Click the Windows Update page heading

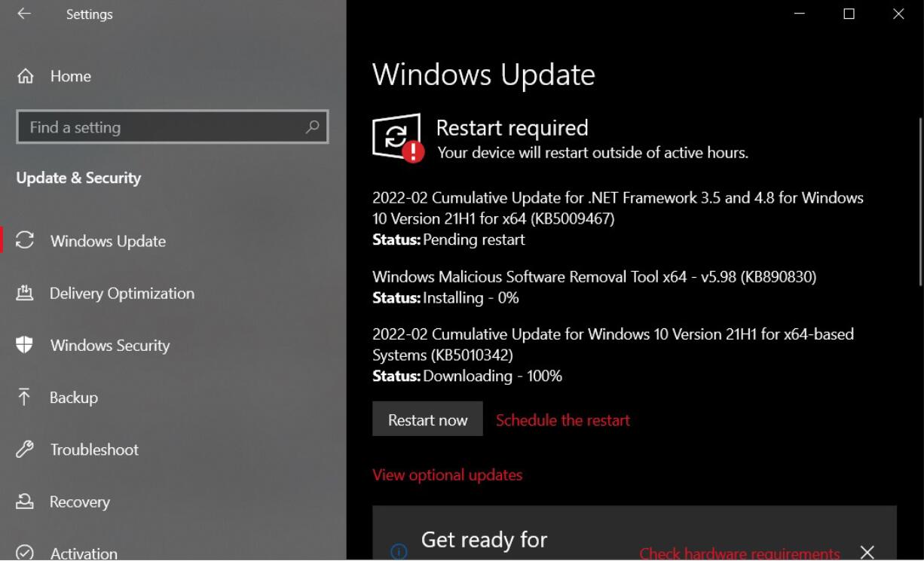click(x=484, y=75)
